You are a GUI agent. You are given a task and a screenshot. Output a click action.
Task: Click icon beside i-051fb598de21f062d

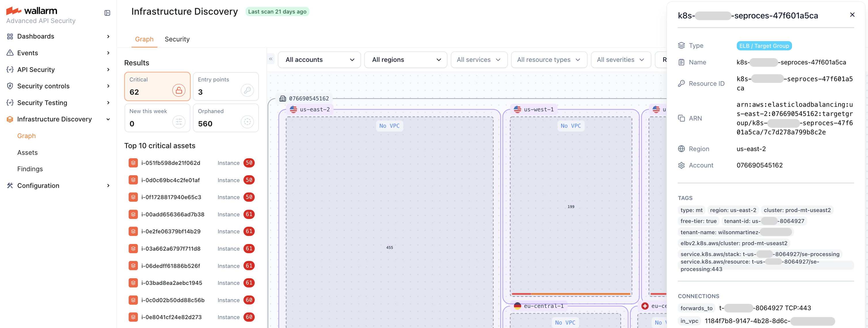coord(134,163)
